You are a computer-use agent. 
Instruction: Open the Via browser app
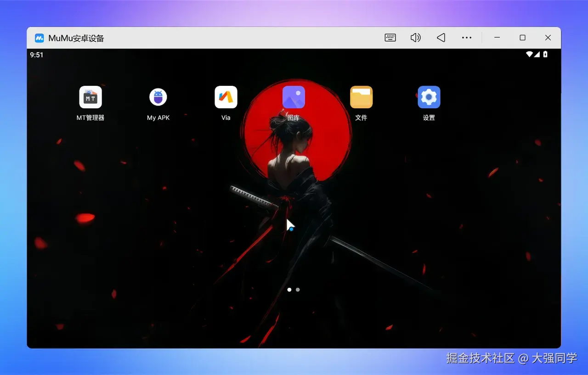point(226,97)
